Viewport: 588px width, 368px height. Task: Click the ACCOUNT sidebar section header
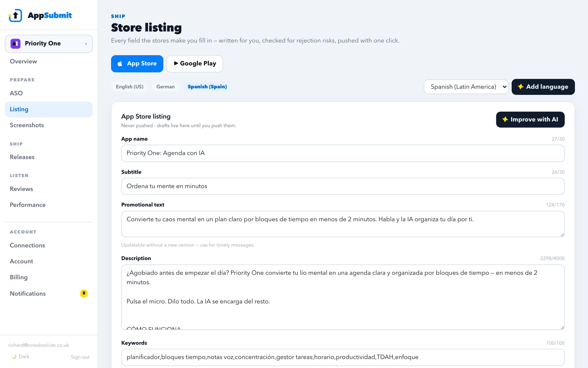point(23,232)
